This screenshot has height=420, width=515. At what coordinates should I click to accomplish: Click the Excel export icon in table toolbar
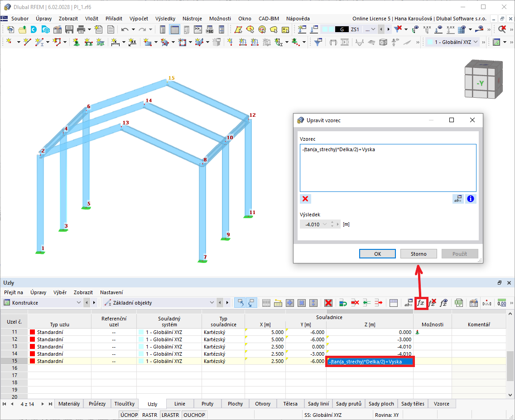click(x=459, y=303)
